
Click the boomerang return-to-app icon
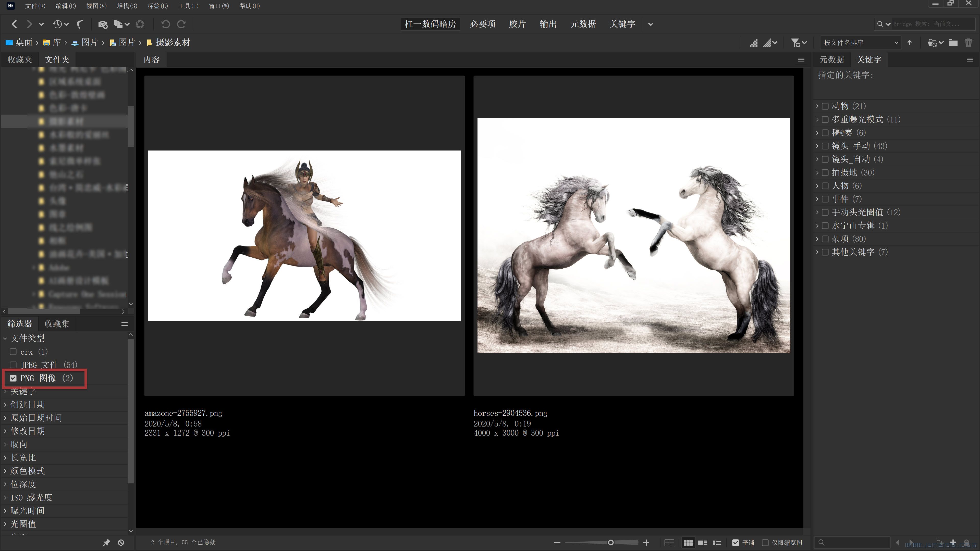point(80,24)
